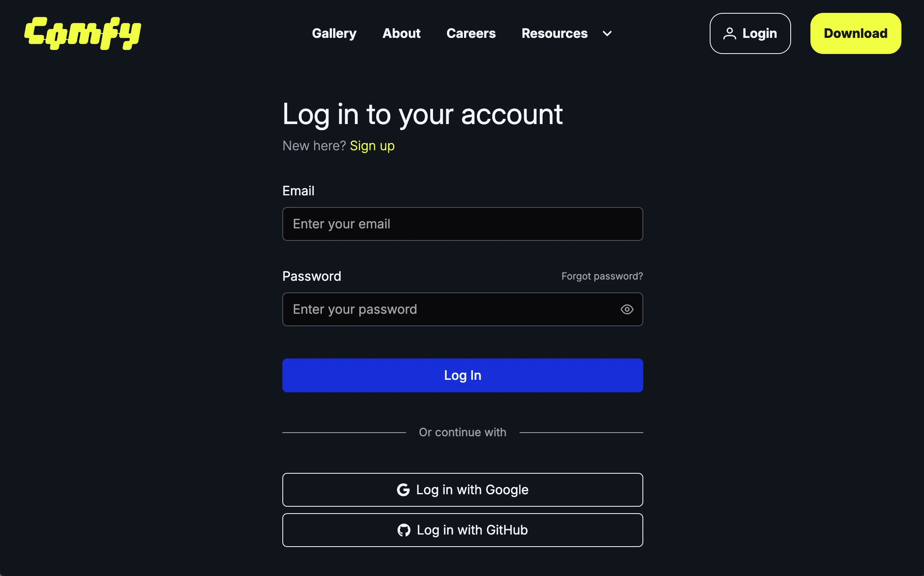Screen dimensions: 924x576
Task: Click the person icon next to Login
Action: (x=730, y=33)
